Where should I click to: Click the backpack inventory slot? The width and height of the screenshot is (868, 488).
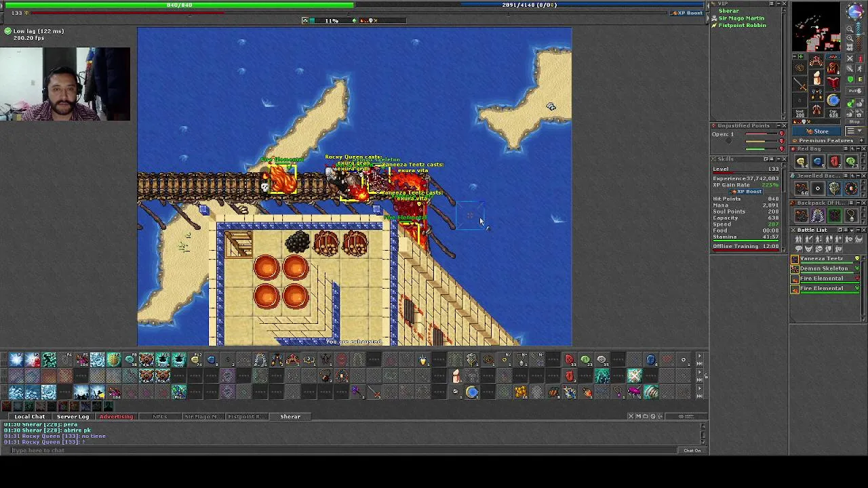click(833, 68)
